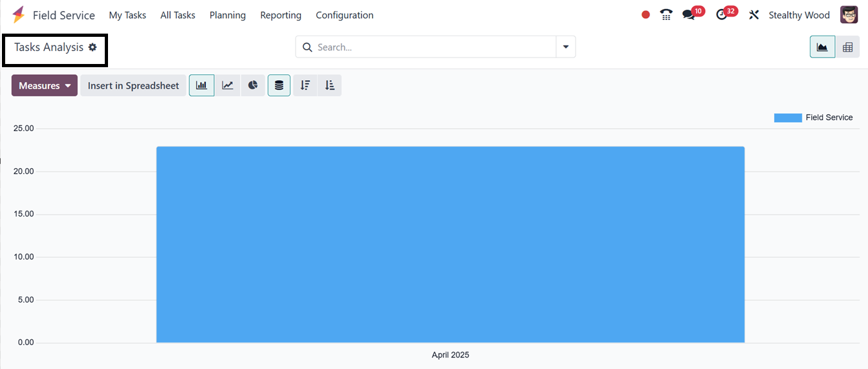Click the tools wrench icon beside Stealthy Wood
868x369 pixels.
(x=754, y=15)
